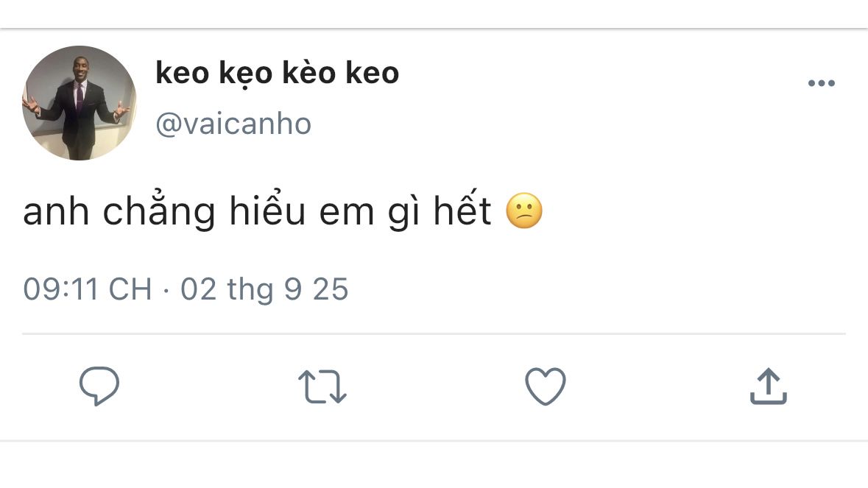Click the word hết before the emoji

click(x=461, y=213)
